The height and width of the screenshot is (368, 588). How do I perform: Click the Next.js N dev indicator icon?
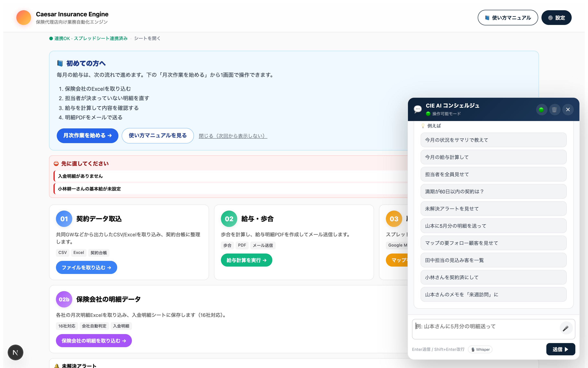15,352
